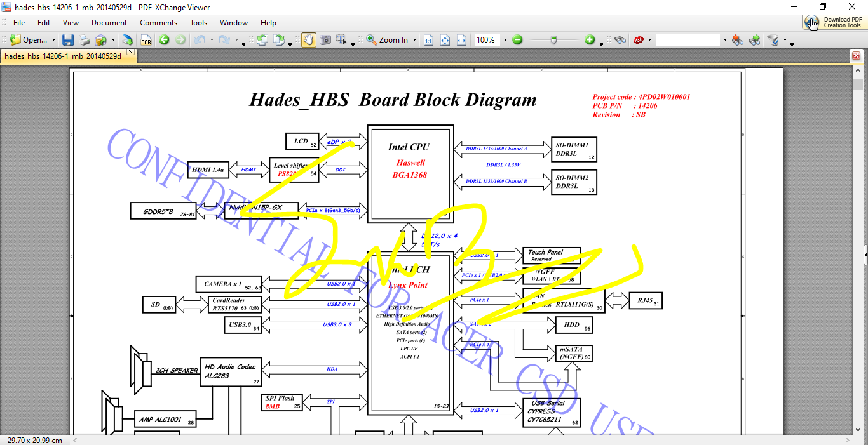Click the scan-to-PDF scanner icon

click(101, 40)
